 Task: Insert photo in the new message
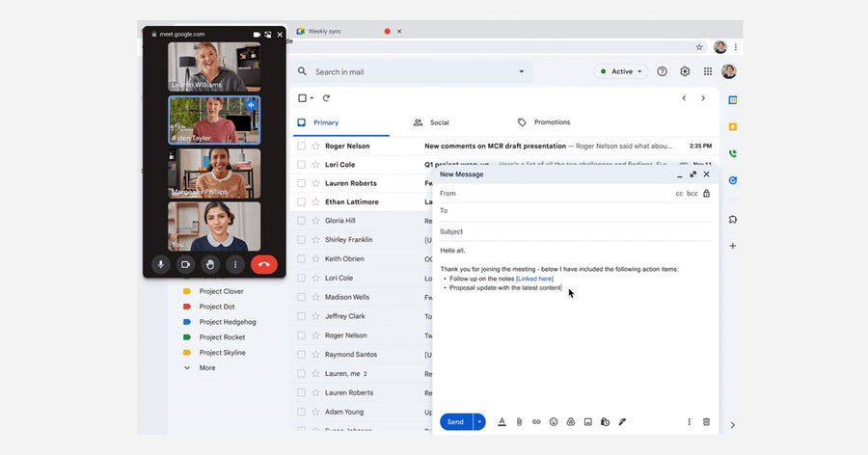click(588, 422)
